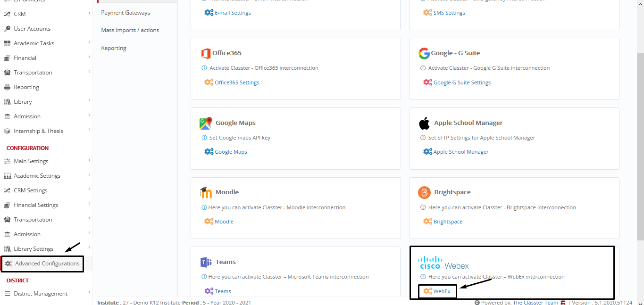This screenshot has height=305, width=644.
Task: Expand the Main Settings chevron
Action: tap(89, 161)
